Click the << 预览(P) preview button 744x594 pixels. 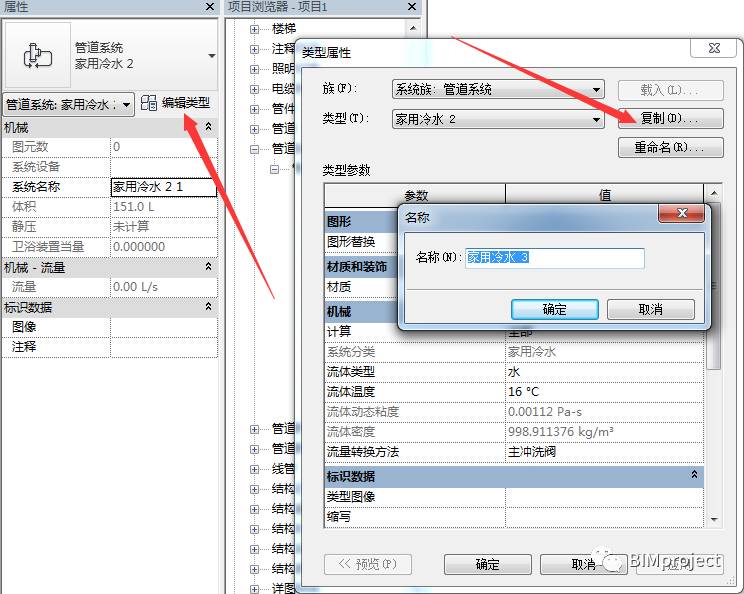point(368,564)
